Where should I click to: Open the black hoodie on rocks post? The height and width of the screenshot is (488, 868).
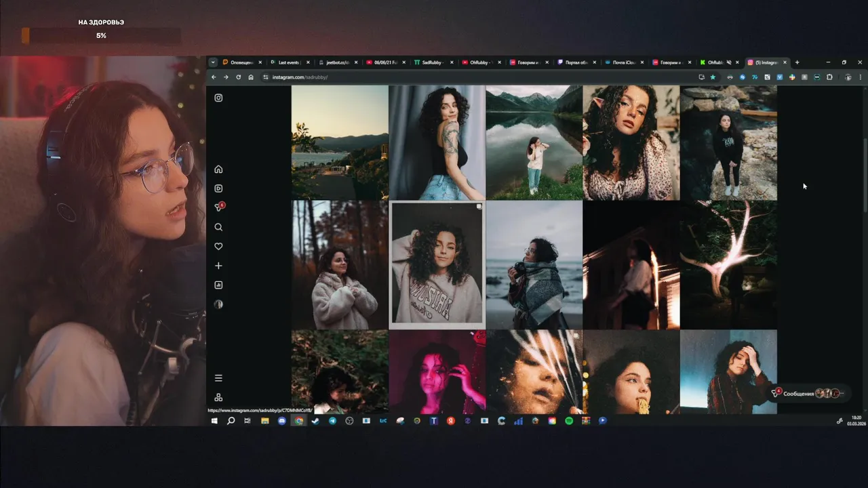tap(728, 142)
